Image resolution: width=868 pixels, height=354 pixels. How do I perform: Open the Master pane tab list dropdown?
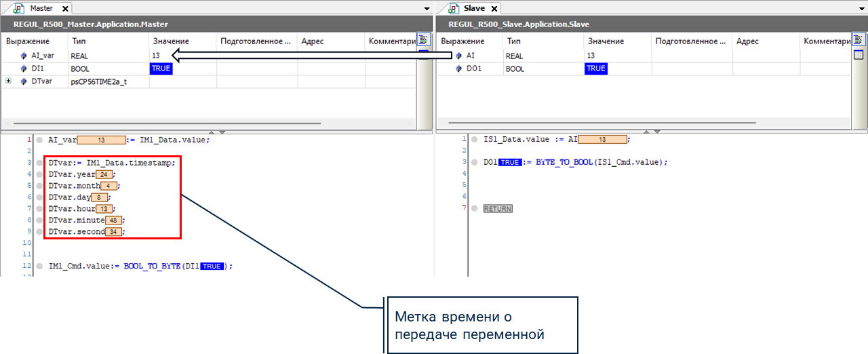pos(427,9)
